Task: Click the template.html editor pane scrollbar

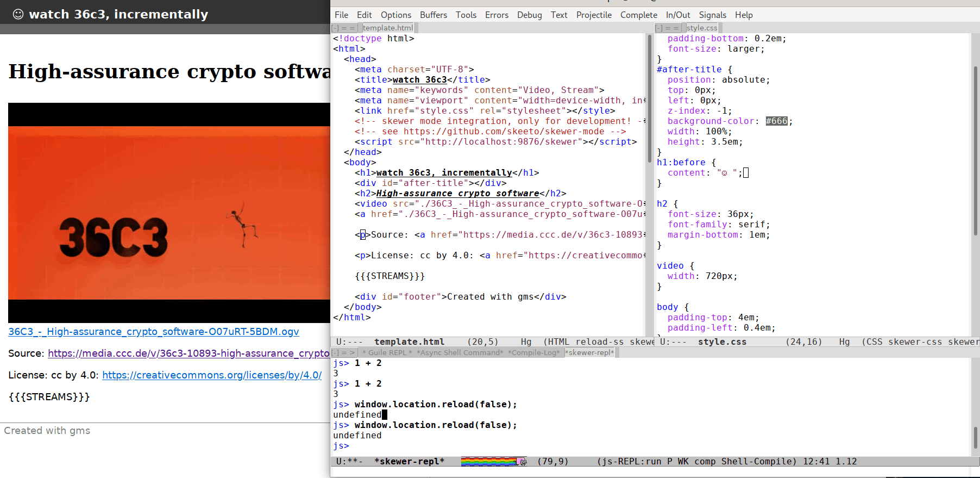Action: click(x=649, y=98)
